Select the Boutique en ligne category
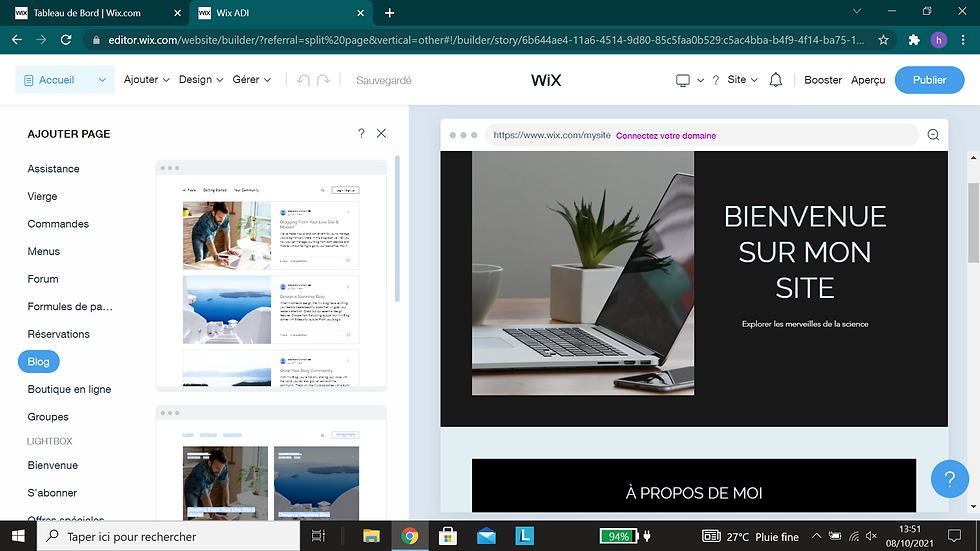 (69, 389)
